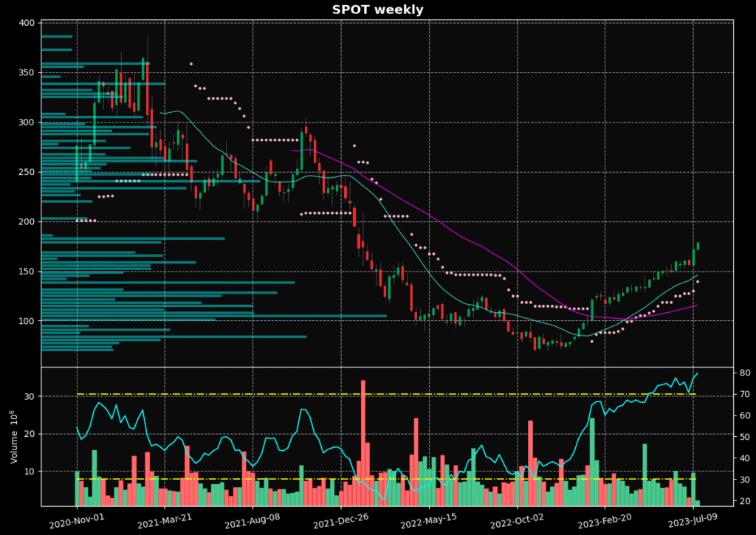Viewport: 756px width, 535px height.
Task: Click the 250 price axis label
Action: pos(27,172)
